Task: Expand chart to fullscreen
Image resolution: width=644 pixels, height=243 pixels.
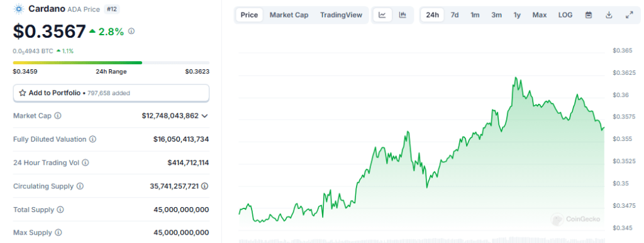Action: coord(629,15)
